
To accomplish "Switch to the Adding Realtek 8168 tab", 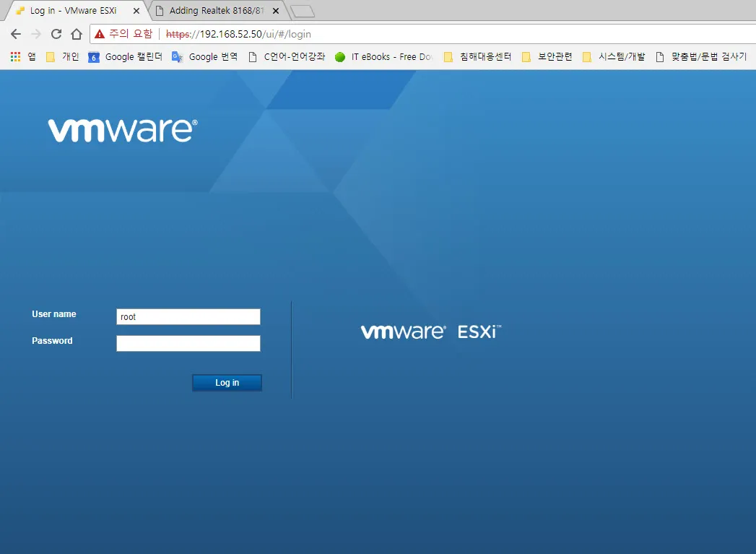I will point(213,11).
